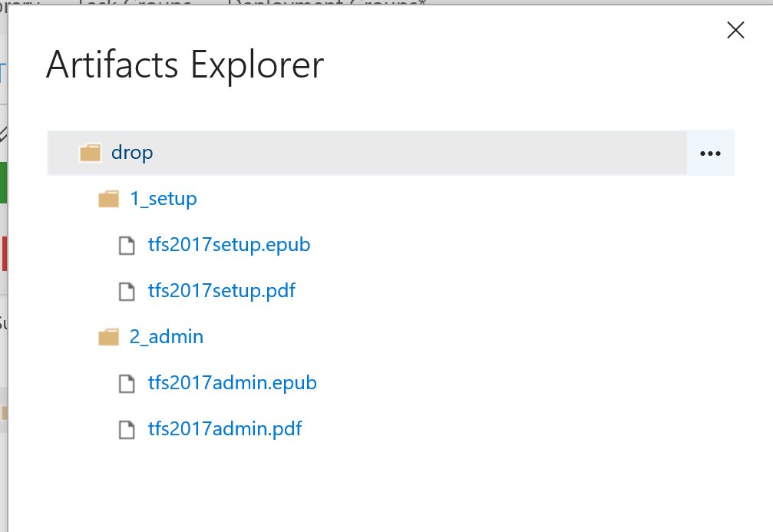
Task: Click the file icon beside tfs2017setup.epub
Action: pyautogui.click(x=127, y=245)
